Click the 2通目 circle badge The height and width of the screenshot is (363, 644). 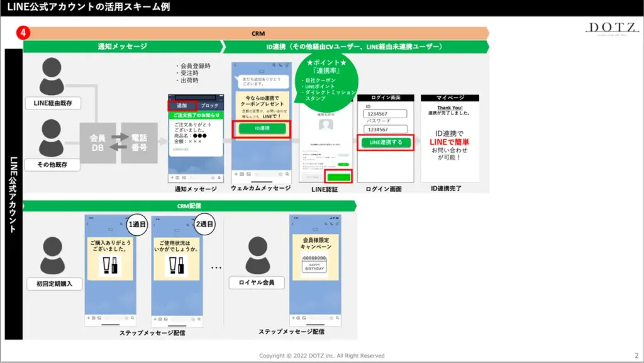click(204, 224)
